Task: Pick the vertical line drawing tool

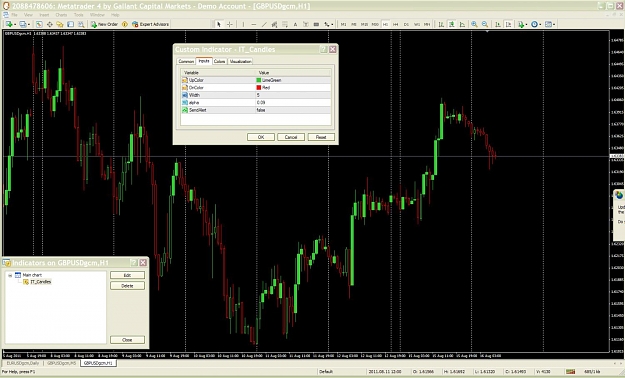Action: (x=243, y=24)
